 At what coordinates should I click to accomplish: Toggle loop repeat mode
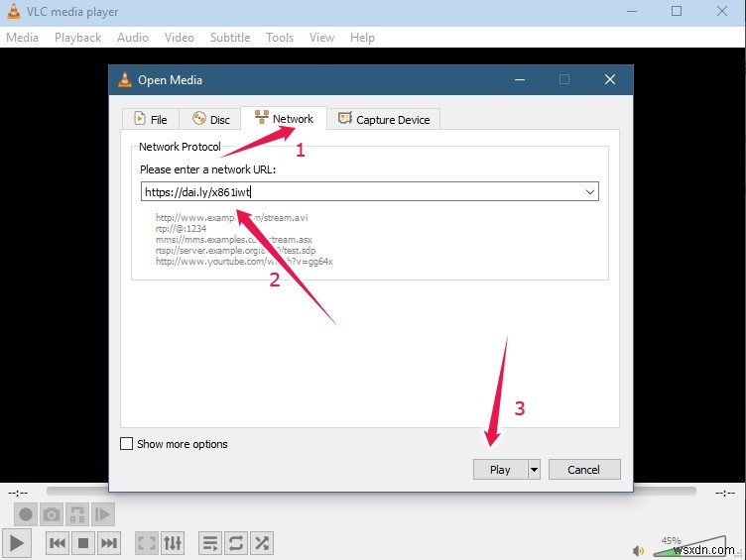click(236, 543)
